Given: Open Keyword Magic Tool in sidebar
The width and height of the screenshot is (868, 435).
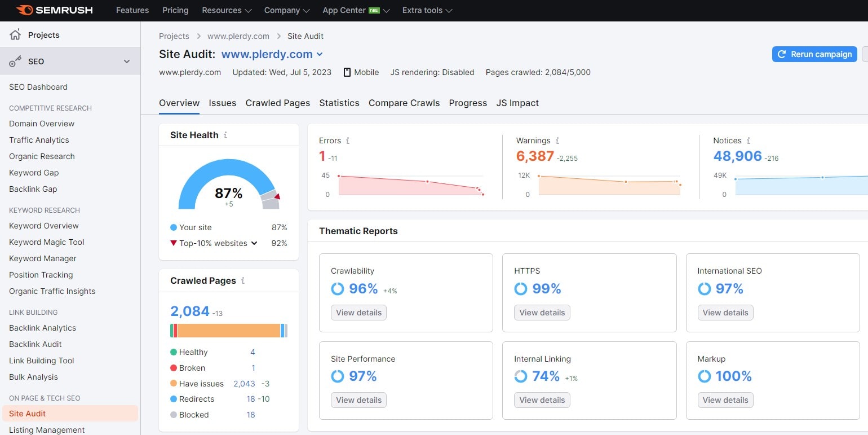Looking at the screenshot, I should (x=46, y=242).
